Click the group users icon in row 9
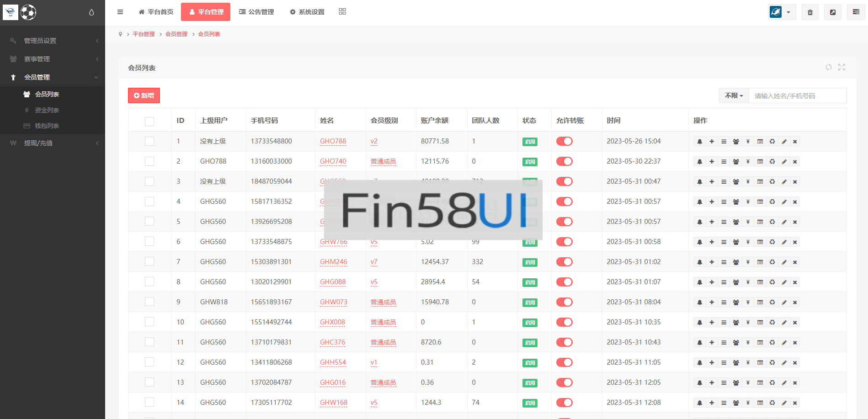 coord(736,302)
